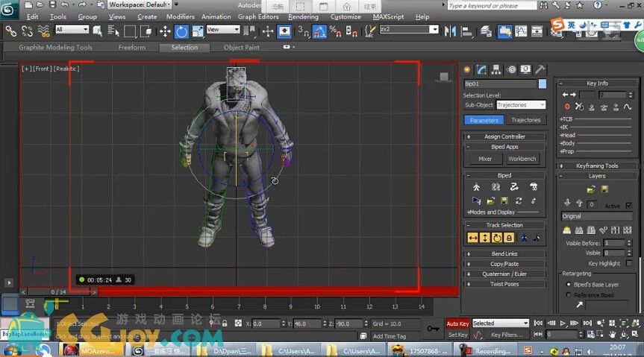644x357 pixels.
Task: Click the biped Motion Flow Mode icon
Action: (x=514, y=187)
